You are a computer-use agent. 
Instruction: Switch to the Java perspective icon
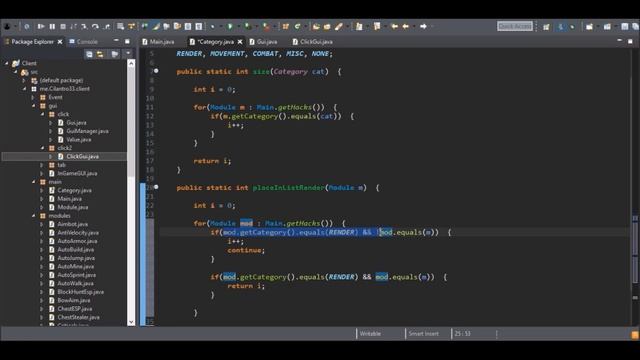pos(561,27)
